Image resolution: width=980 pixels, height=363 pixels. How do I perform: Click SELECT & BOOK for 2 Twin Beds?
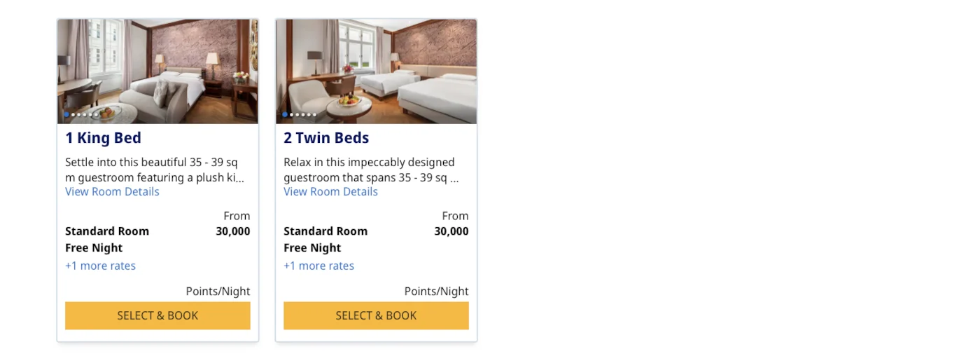376,315
